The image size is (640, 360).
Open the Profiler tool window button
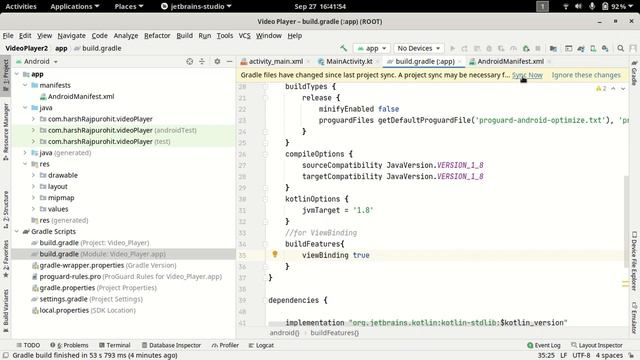pyautogui.click(x=225, y=345)
